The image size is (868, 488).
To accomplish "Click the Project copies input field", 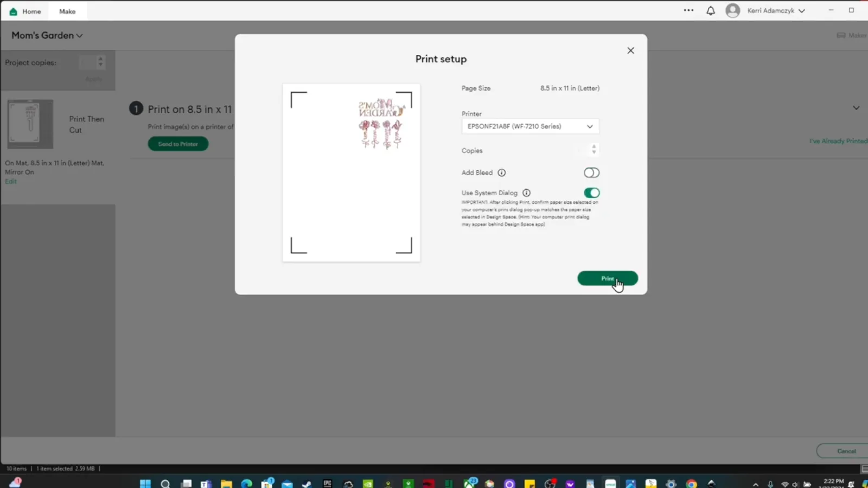I will coord(87,62).
